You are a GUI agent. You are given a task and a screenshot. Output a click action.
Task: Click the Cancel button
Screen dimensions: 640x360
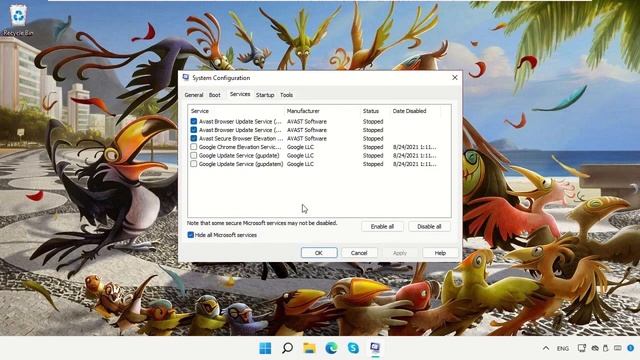tap(359, 253)
